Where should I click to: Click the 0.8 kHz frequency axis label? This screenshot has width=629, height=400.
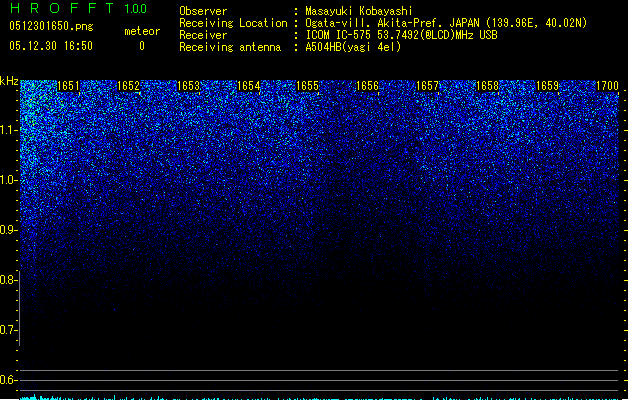pos(9,280)
